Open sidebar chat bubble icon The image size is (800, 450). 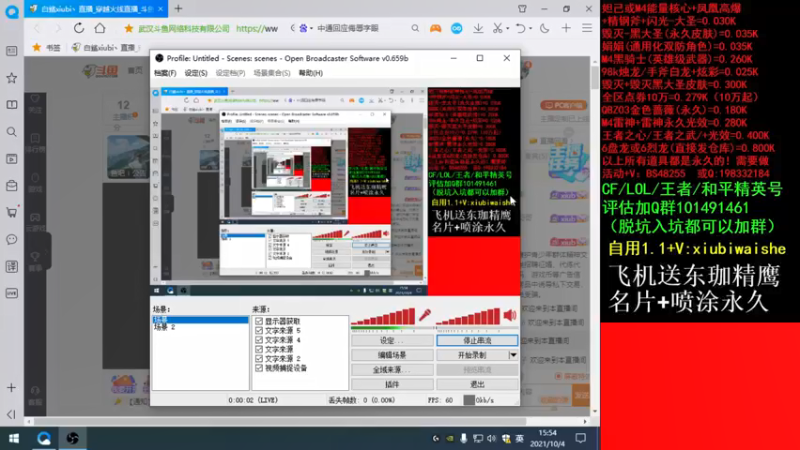pos(12,239)
